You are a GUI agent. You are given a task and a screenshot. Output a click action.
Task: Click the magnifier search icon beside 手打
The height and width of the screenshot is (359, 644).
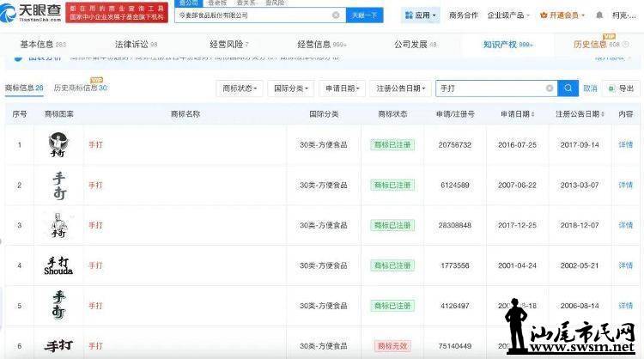[x=568, y=88]
